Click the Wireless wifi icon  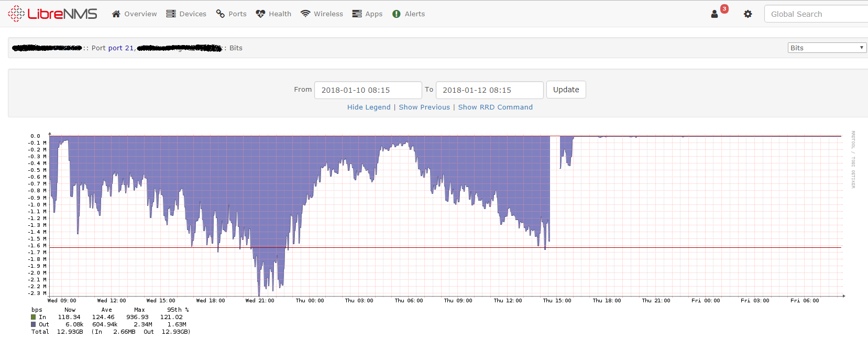click(305, 14)
